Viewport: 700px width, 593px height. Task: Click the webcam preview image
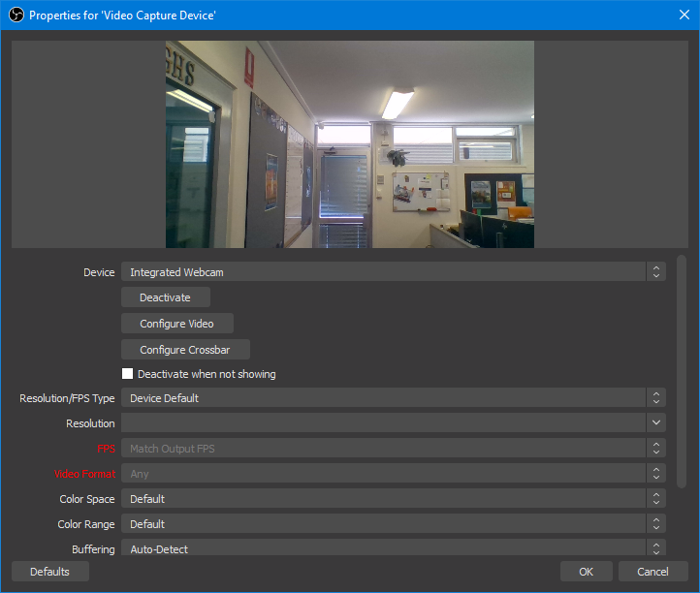[x=350, y=144]
